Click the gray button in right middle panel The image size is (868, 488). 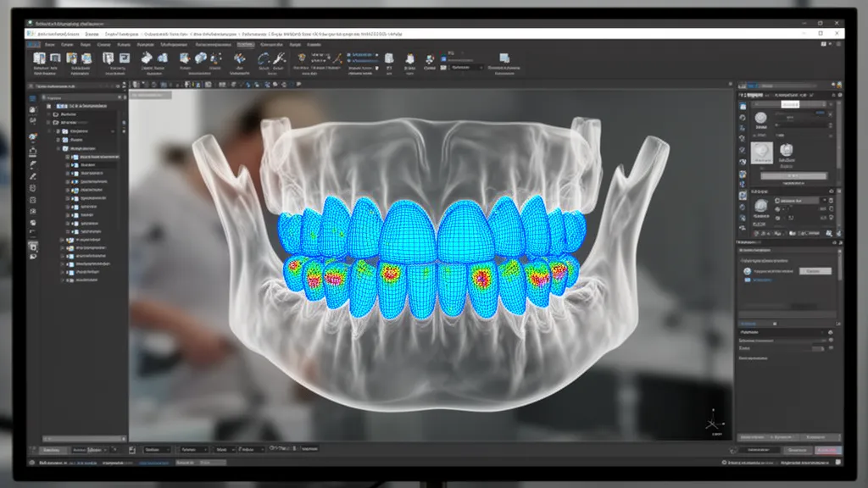point(815,270)
